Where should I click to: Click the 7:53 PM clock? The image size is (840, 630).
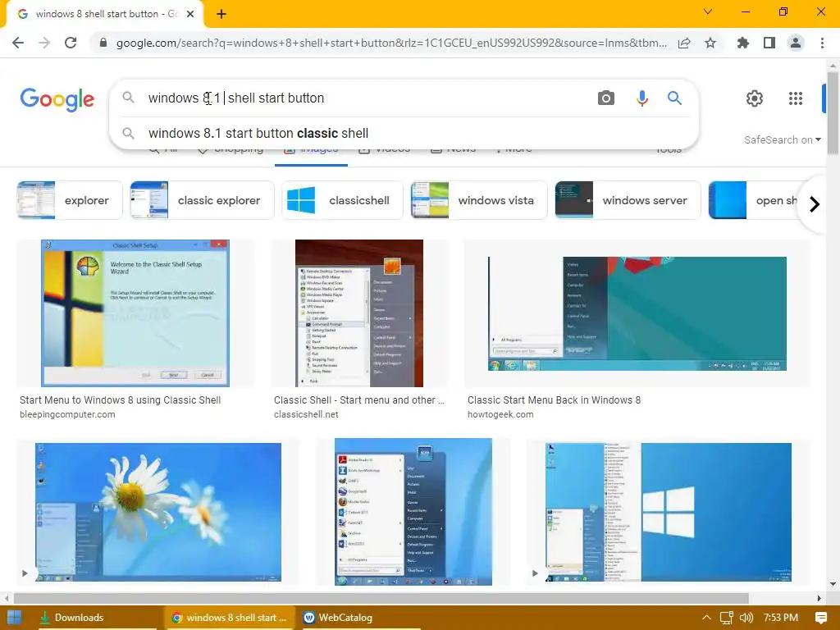click(x=781, y=618)
